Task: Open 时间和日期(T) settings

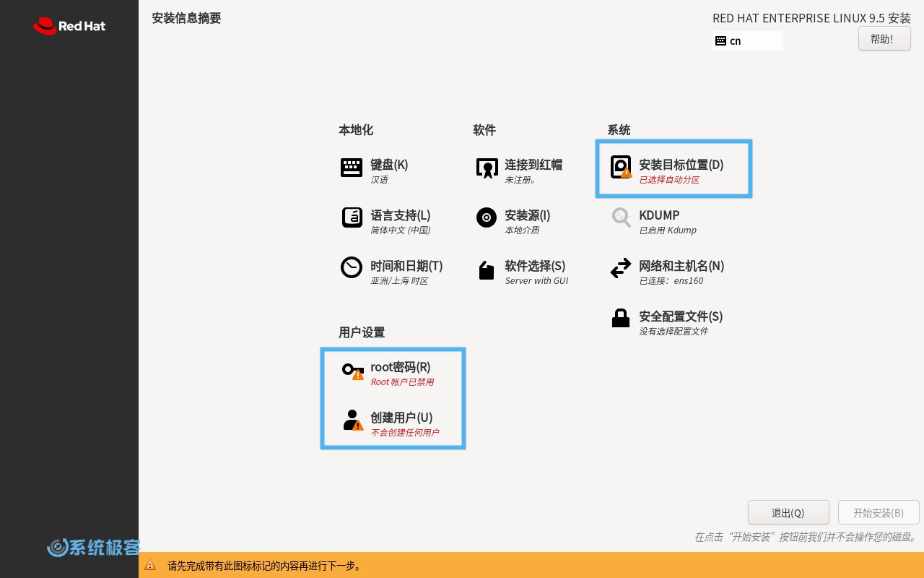Action: tap(406, 266)
